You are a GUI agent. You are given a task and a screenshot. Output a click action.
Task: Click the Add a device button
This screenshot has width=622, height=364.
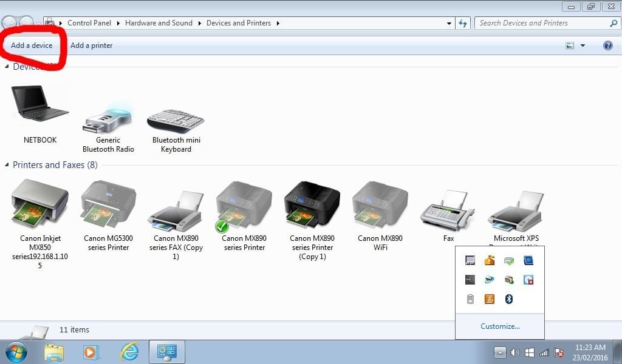32,45
